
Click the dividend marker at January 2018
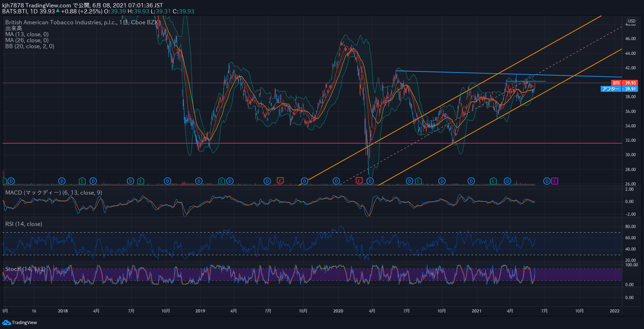point(62,181)
